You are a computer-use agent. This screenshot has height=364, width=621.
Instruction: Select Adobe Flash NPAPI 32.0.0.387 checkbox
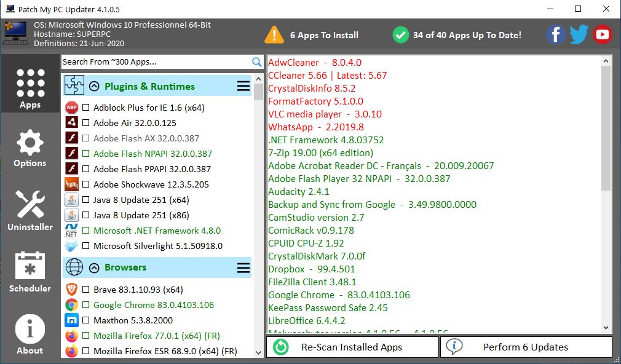coord(85,153)
